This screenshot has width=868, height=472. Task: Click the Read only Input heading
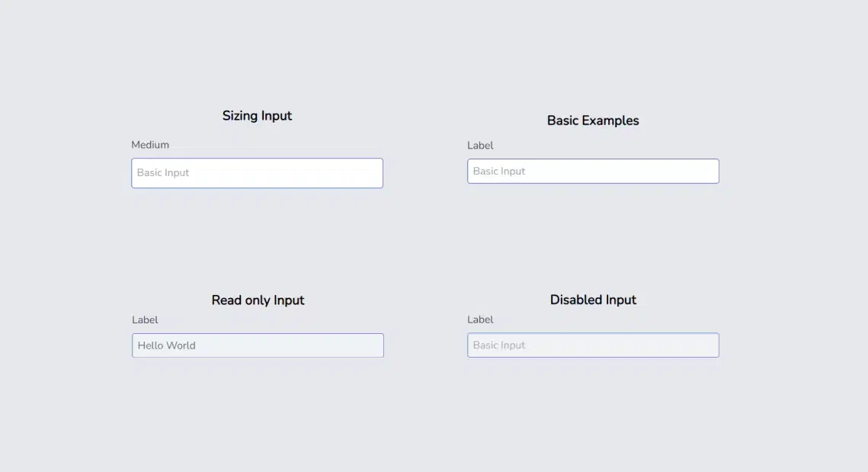pos(258,300)
